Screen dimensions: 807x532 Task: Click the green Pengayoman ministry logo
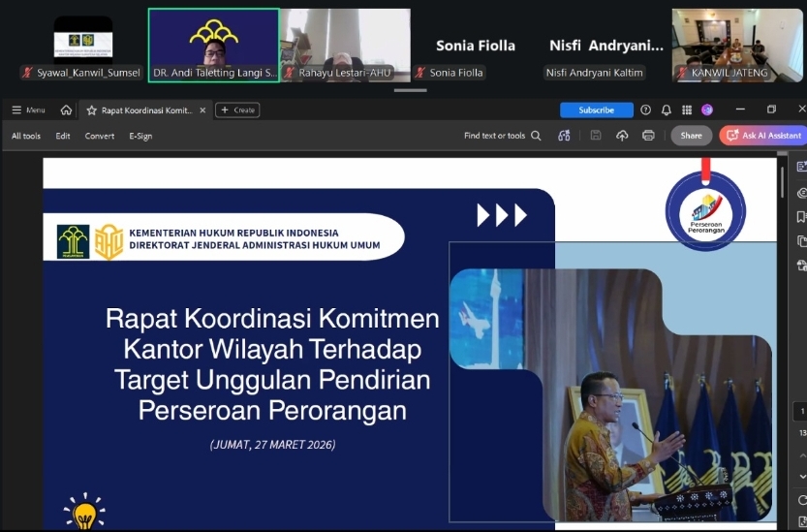click(73, 241)
